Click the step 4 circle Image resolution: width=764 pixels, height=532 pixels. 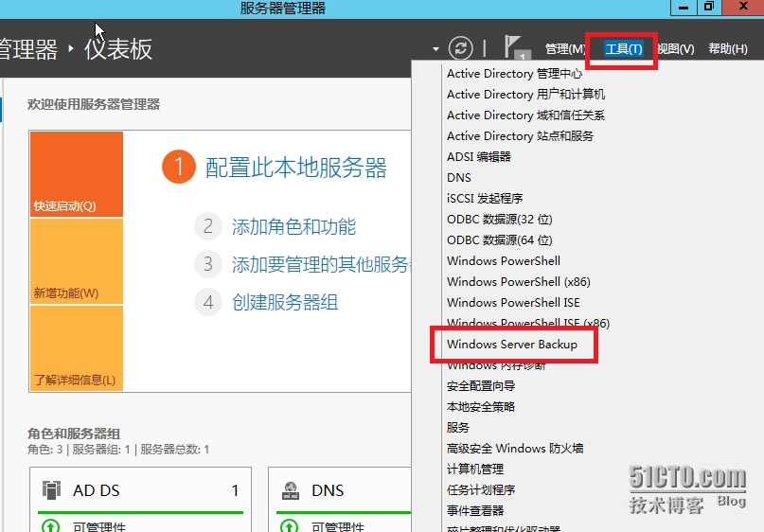click(x=208, y=302)
